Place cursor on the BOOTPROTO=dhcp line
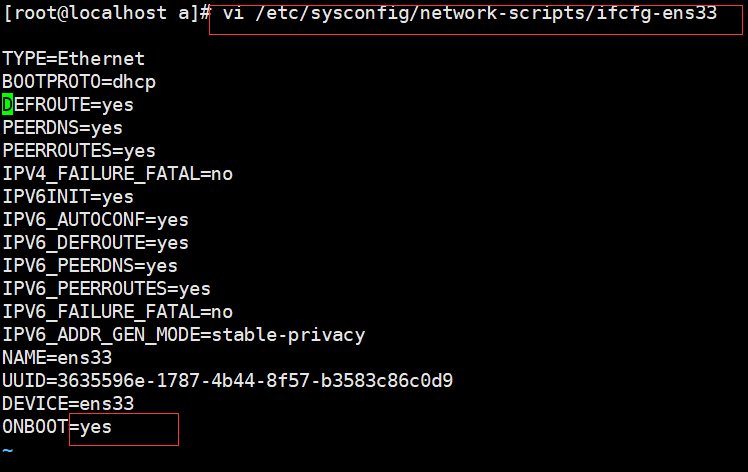Image resolution: width=748 pixels, height=472 pixels. coord(79,82)
